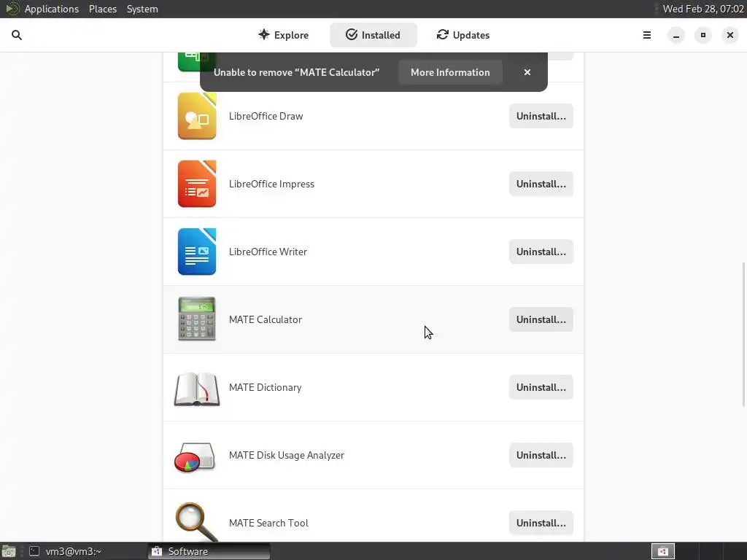The image size is (747, 560).
Task: Open the Places menu
Action: click(103, 9)
